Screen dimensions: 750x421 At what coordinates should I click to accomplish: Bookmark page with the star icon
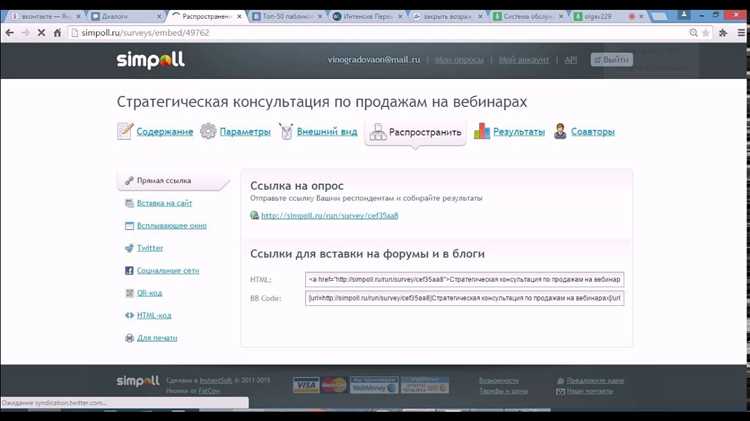pyautogui.click(x=706, y=33)
